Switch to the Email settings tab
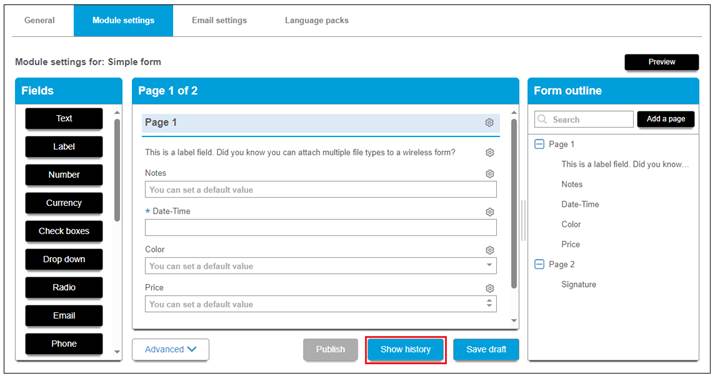The width and height of the screenshot is (720, 378). click(219, 20)
